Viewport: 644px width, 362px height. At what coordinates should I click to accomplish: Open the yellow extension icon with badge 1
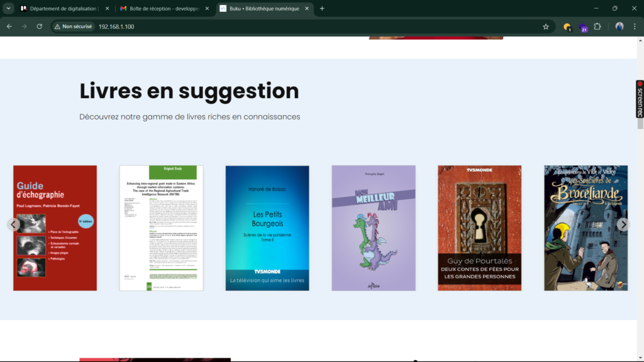pos(567,27)
